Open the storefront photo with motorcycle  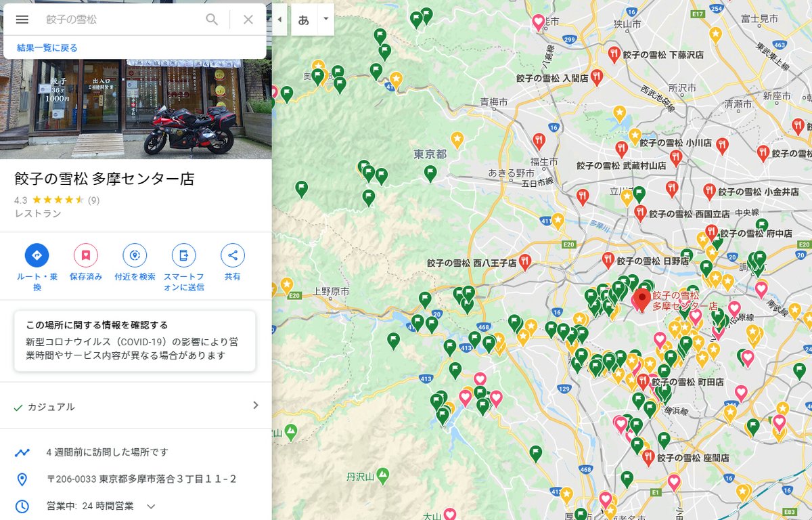tap(136, 110)
